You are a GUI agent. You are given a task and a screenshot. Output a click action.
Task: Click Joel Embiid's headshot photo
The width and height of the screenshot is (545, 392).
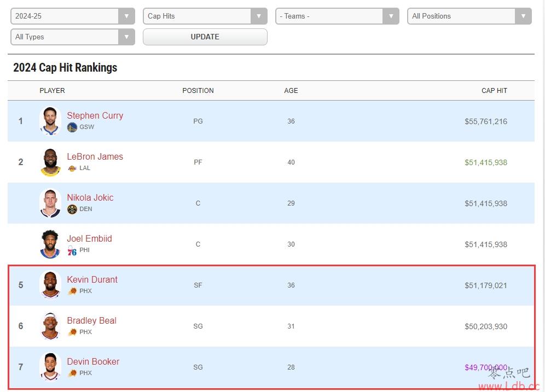tap(50, 244)
